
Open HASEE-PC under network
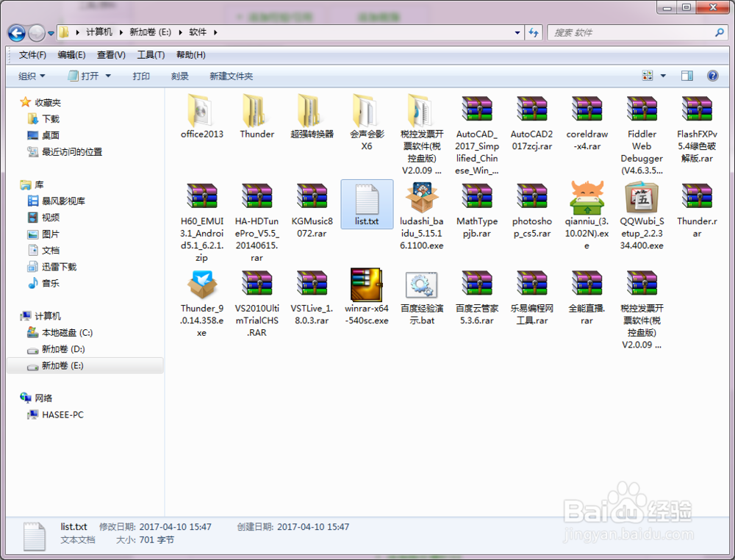pos(56,414)
